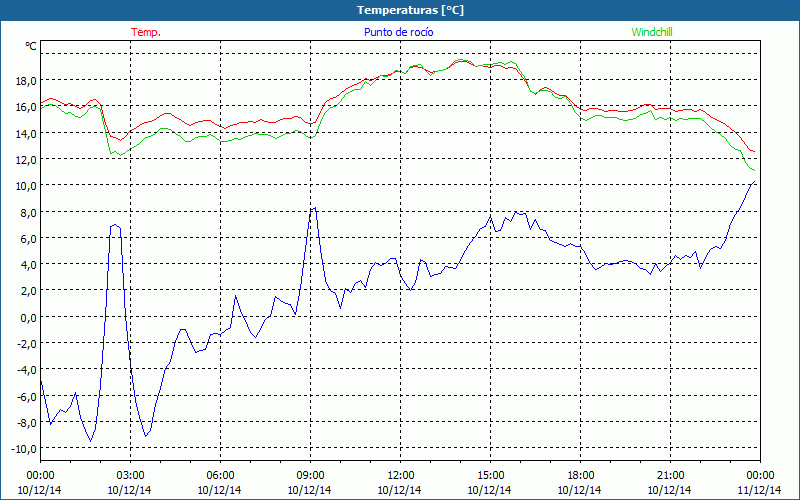
Task: Click the "00:00" label above 11/12/14
Action: [760, 476]
